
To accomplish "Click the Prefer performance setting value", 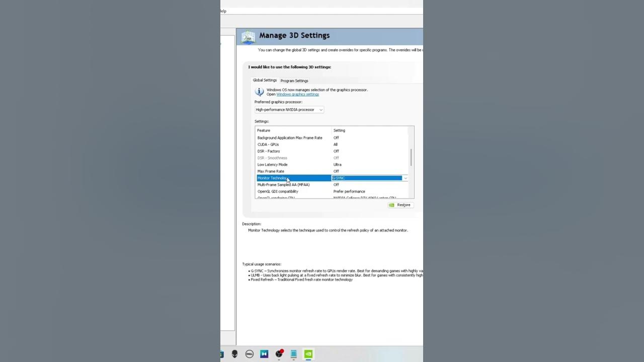I will point(349,192).
